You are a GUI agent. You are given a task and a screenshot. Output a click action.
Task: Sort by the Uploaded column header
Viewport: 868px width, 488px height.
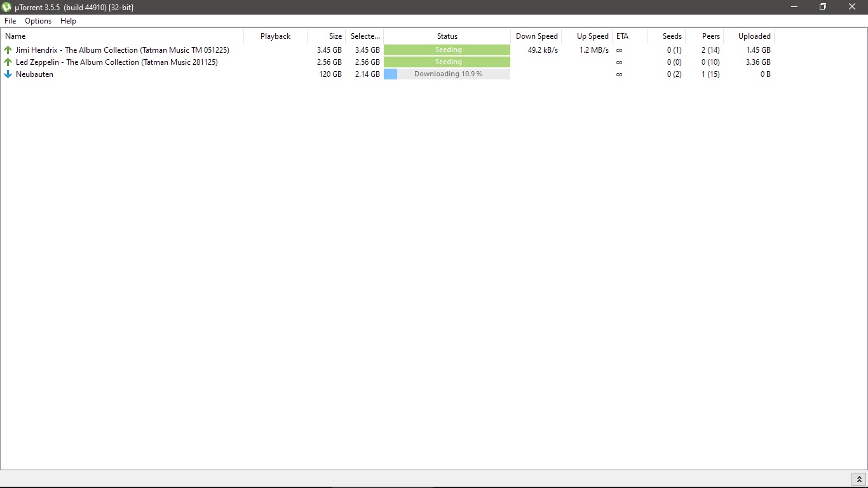click(749, 36)
